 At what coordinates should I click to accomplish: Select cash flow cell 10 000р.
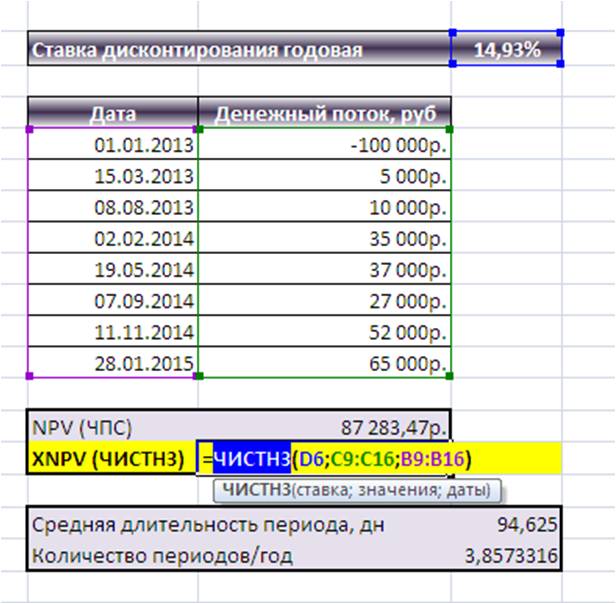pos(325,206)
